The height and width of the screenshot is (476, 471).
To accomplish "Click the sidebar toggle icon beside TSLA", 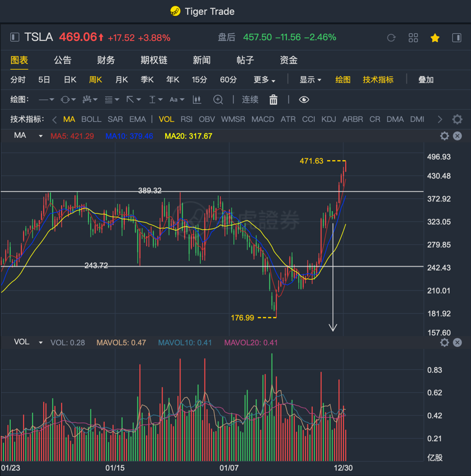I will [x=15, y=38].
